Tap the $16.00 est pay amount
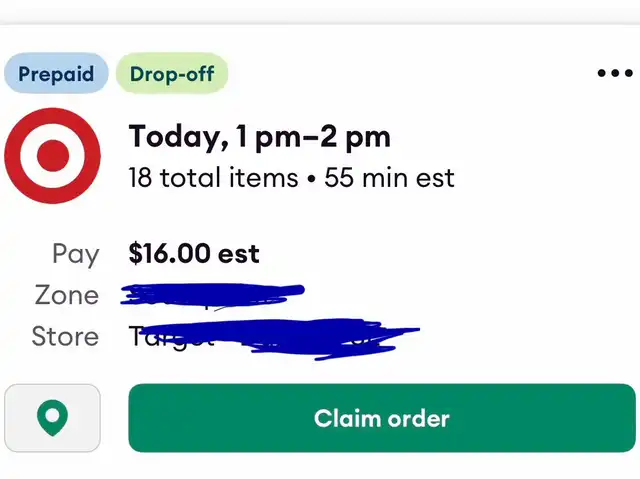The width and height of the screenshot is (640, 479). pos(194,254)
